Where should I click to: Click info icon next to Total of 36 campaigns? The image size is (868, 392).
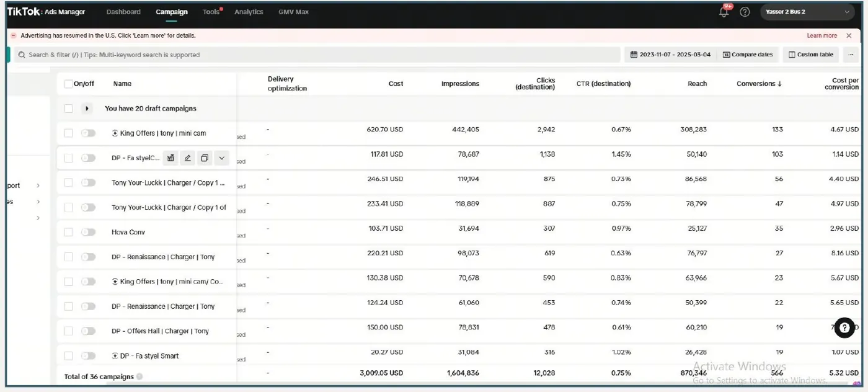tap(139, 376)
